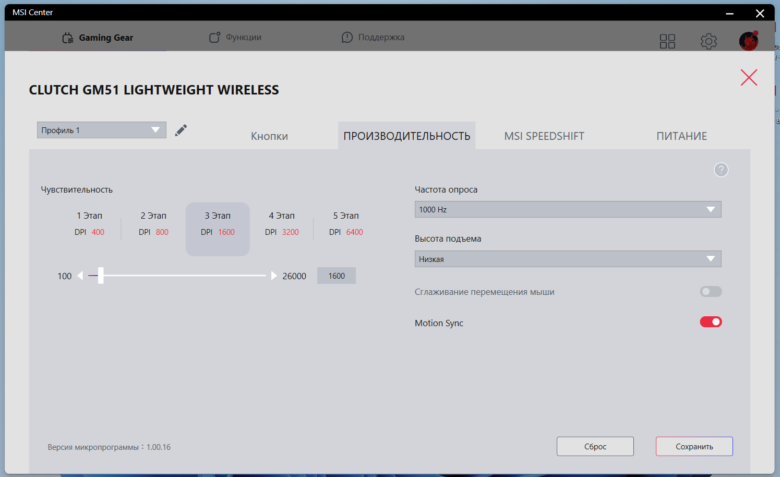Click the Чувствительность label

tap(77, 190)
